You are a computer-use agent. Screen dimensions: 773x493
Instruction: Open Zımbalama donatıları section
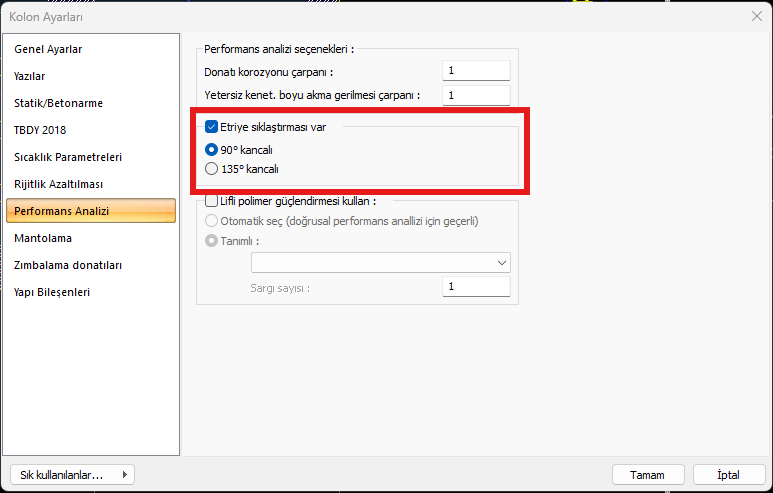point(68,265)
